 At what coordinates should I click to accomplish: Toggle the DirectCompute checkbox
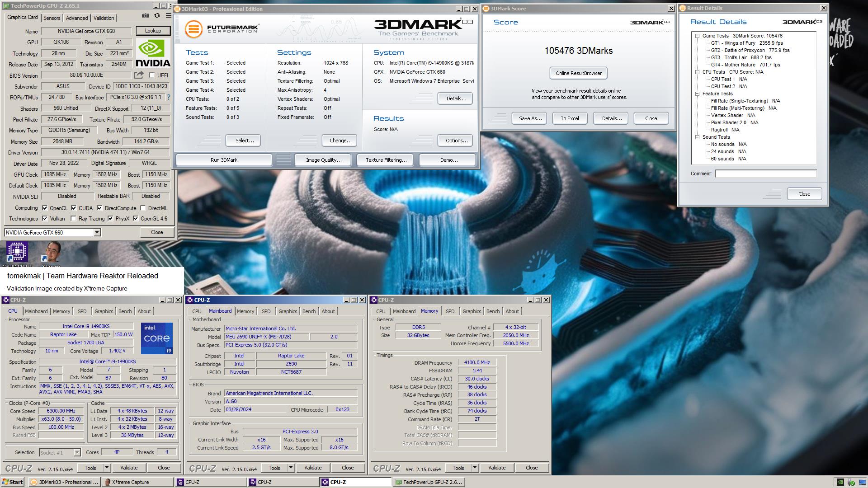[x=99, y=208]
